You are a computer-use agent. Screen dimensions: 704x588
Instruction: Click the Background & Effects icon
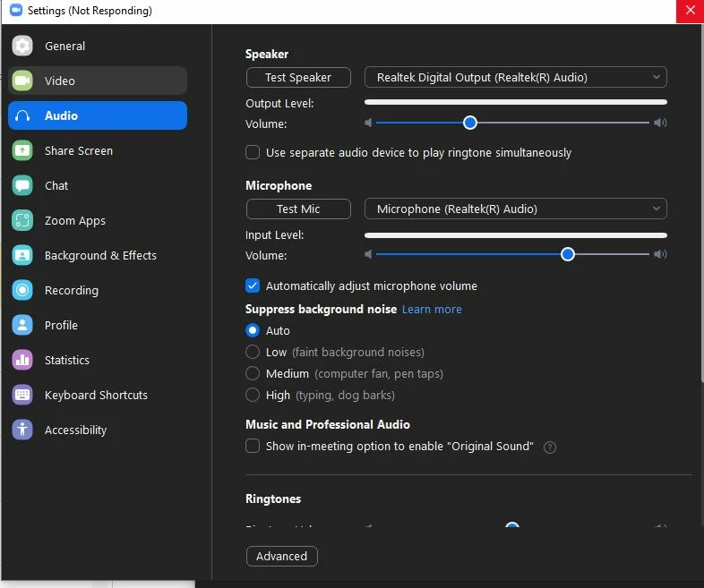[x=22, y=255]
